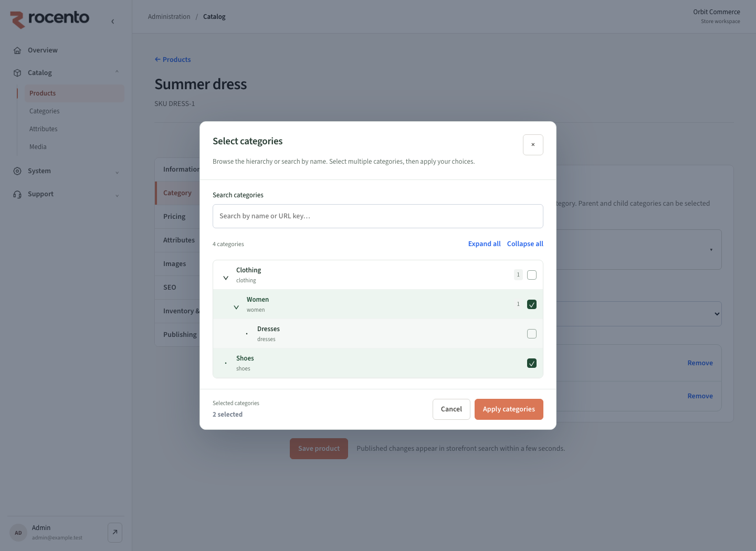The height and width of the screenshot is (551, 756).
Task: Click the Cancel button
Action: [451, 409]
